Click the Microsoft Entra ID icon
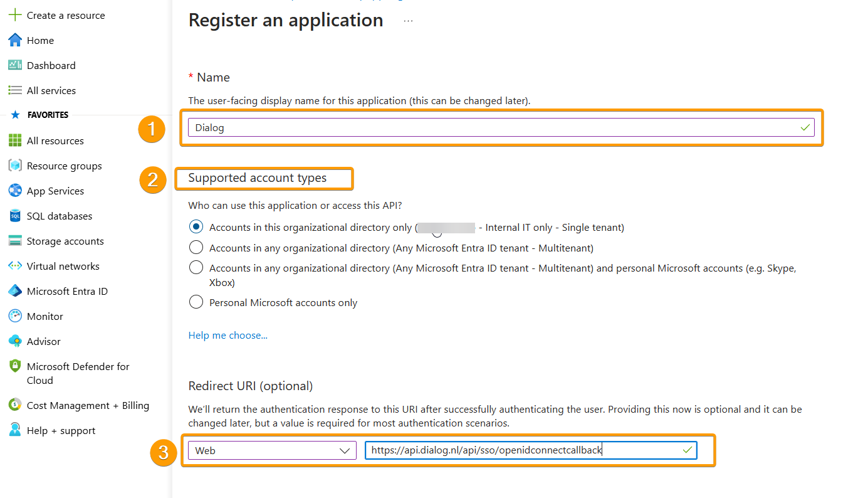Image resolution: width=868 pixels, height=498 pixels. click(x=15, y=291)
